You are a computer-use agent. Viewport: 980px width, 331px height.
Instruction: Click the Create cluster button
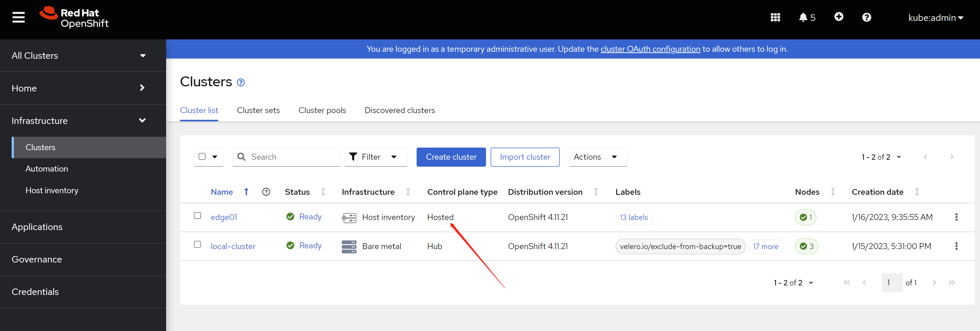451,157
